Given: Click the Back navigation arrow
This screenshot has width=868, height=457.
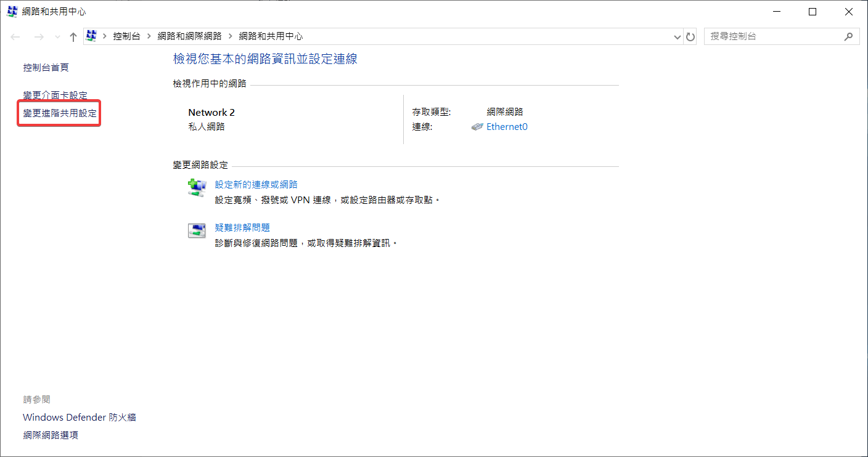Looking at the screenshot, I should 16,37.
